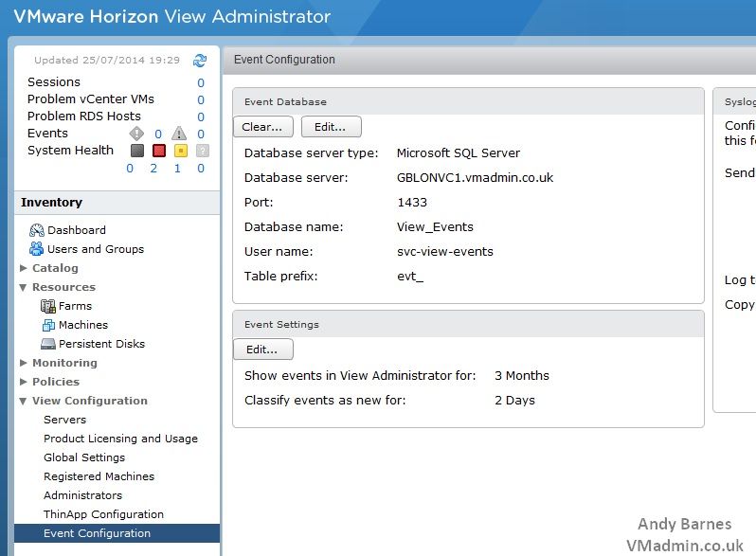Image resolution: width=756 pixels, height=556 pixels.
Task: Expand the Catalog section arrow
Action: point(23,268)
